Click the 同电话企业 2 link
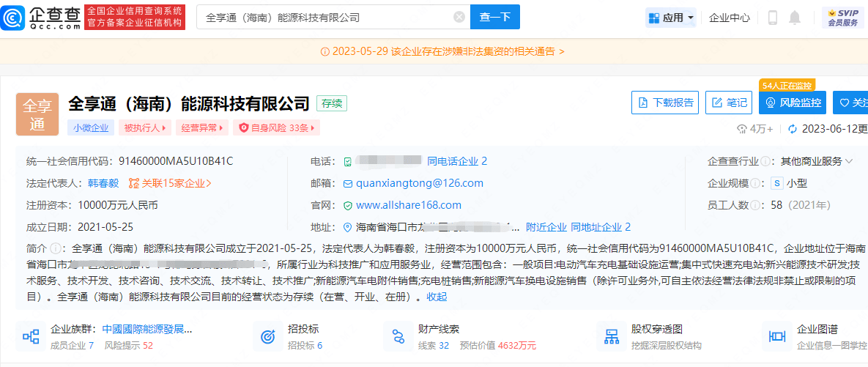 (456, 161)
